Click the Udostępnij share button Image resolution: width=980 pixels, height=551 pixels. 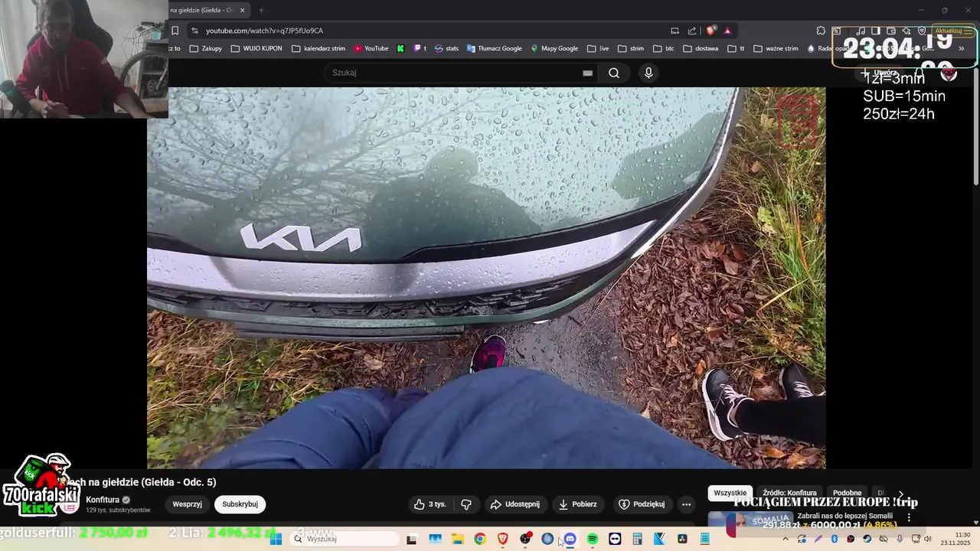coord(515,504)
